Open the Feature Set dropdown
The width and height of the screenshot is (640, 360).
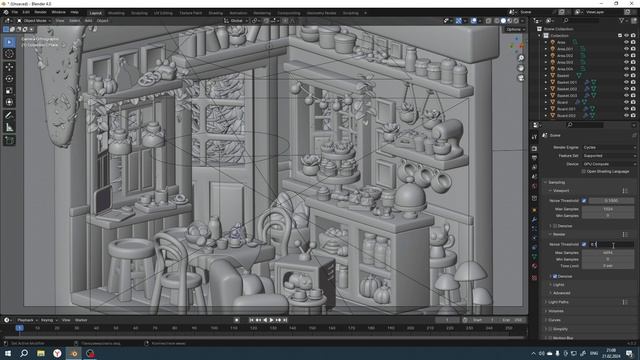tap(609, 156)
